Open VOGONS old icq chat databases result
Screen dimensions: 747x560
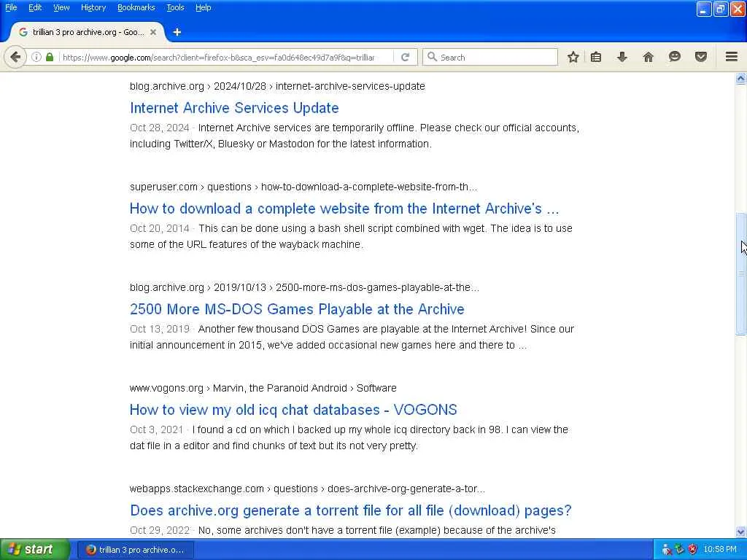[293, 410]
